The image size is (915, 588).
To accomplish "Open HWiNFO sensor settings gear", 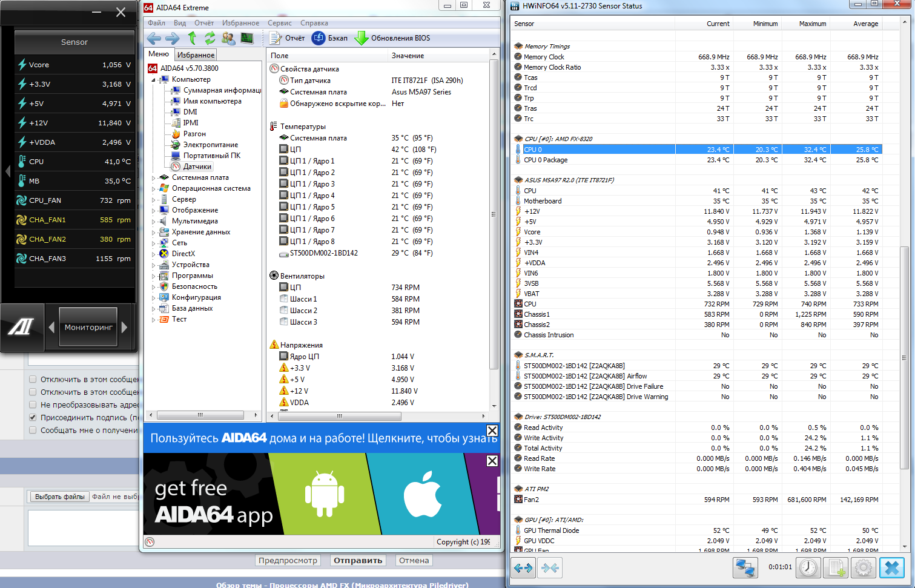I will click(x=864, y=568).
